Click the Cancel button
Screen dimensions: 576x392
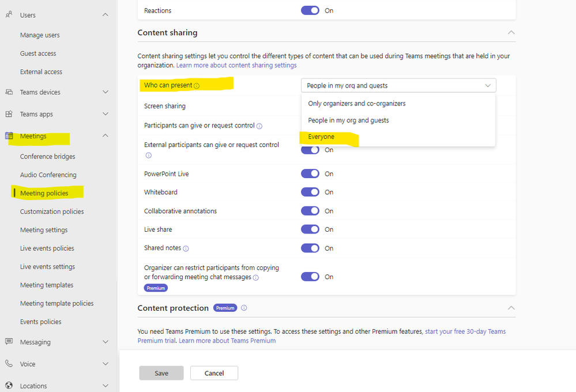tap(214, 373)
